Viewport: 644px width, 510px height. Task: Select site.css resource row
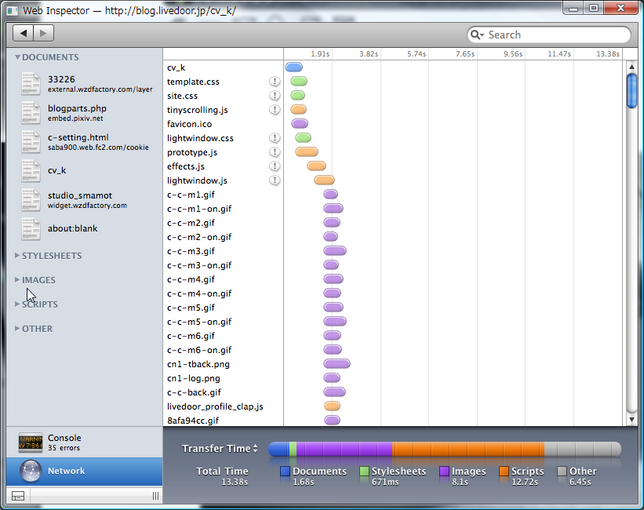(x=223, y=96)
